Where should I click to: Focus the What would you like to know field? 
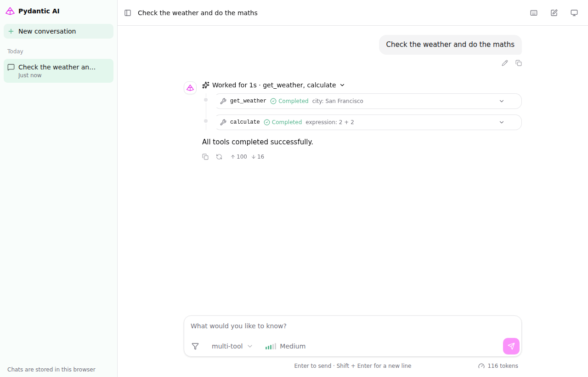tap(353, 326)
